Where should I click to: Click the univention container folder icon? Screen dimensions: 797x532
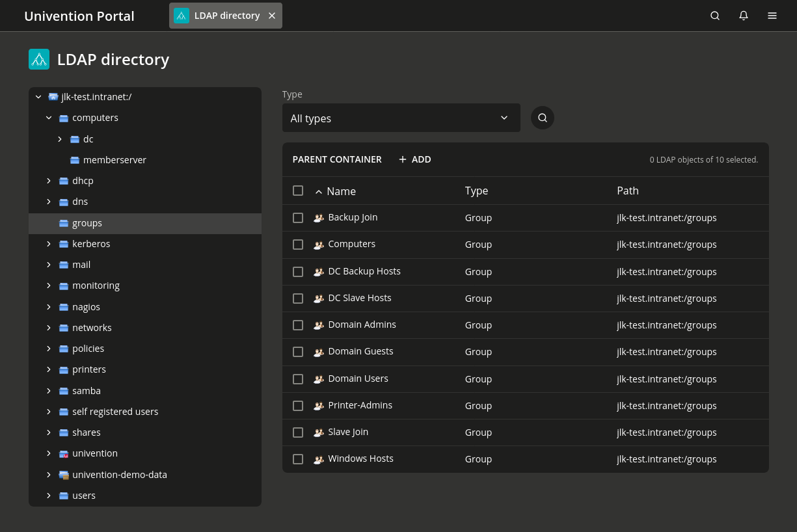coord(64,454)
